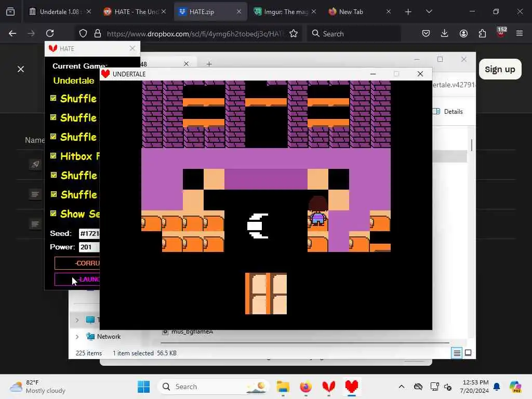The image size is (532, 399).
Task: List all tabs with dropdown arrow
Action: point(429,12)
